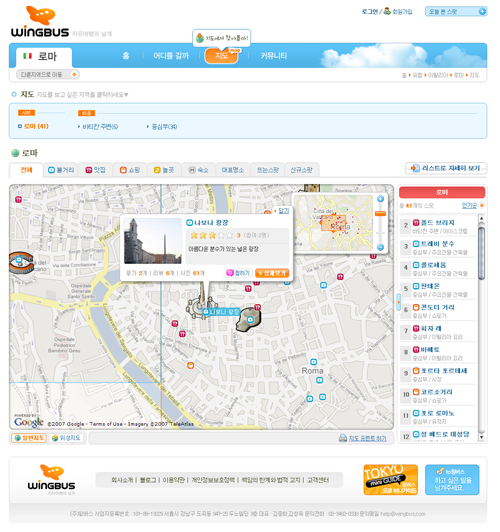Select 피자 레 in the spot list
This screenshot has height=532, width=500.
point(438,332)
